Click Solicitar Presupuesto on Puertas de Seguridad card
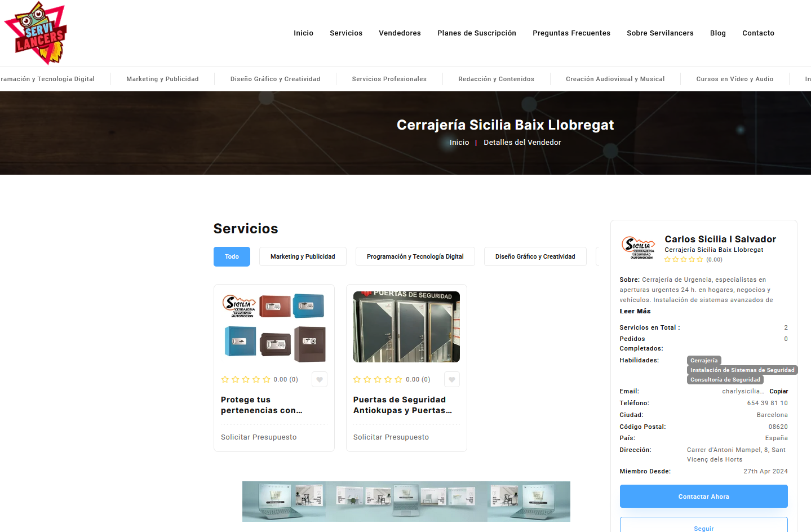 (391, 437)
